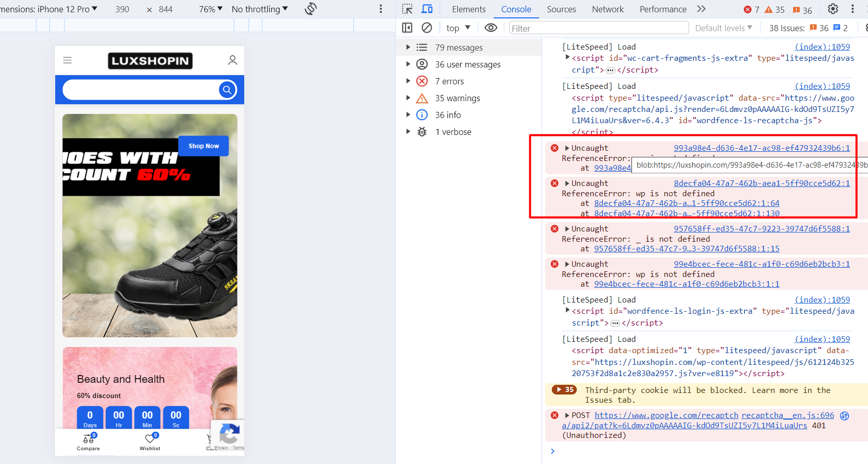Screen dimensions: 868x464
Task: Select the 36 user messages row
Action: click(x=469, y=64)
